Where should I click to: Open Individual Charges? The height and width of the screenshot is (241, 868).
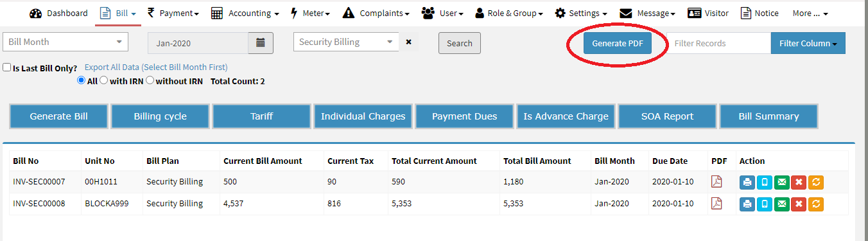363,116
